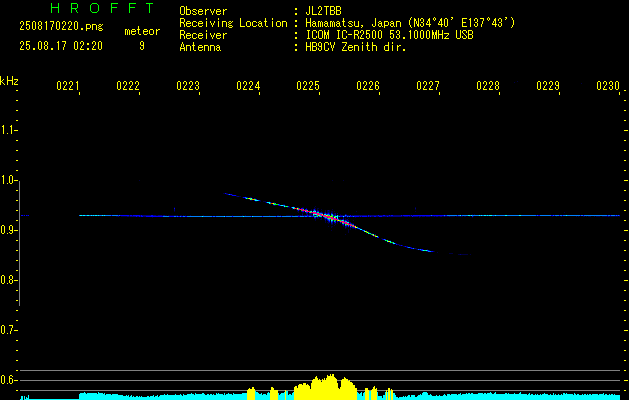This screenshot has width=629, height=400.
Task: Click the meteor count label
Action: tap(142, 31)
